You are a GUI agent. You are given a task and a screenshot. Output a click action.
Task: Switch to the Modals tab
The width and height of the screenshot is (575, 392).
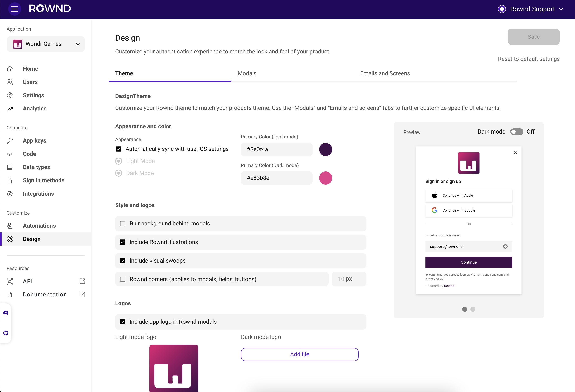click(247, 73)
